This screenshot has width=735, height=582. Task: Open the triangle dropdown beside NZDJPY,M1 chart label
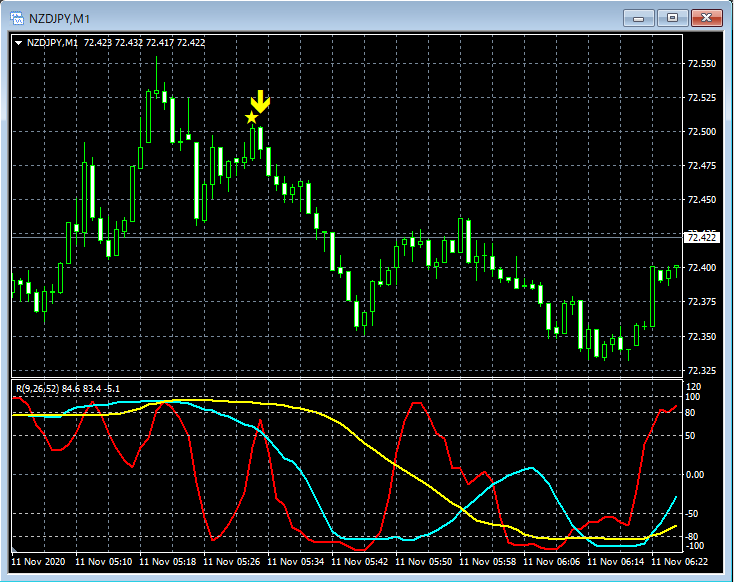pos(19,43)
